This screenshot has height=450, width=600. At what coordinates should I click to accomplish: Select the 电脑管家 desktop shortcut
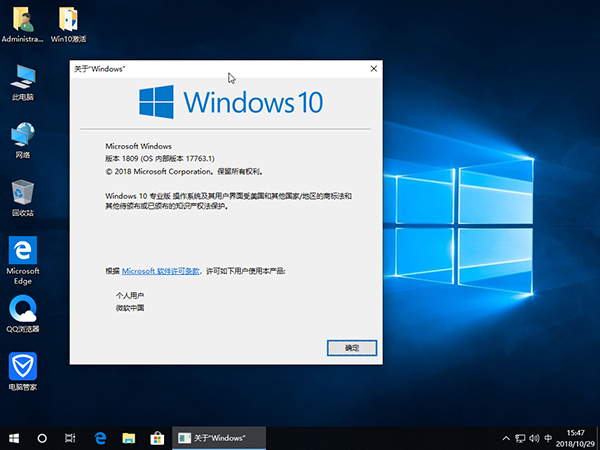[x=23, y=372]
